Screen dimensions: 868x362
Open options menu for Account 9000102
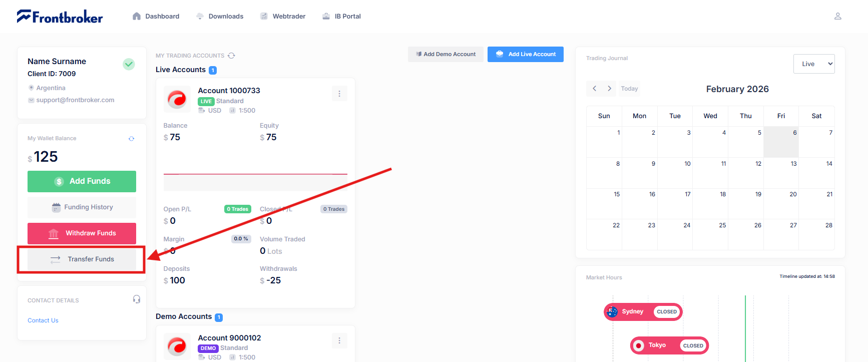coord(339,340)
